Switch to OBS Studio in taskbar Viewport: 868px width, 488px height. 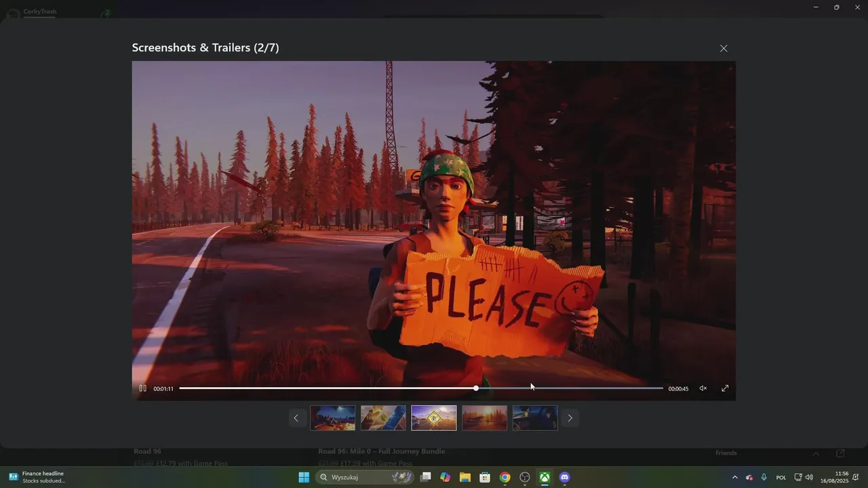(x=525, y=477)
